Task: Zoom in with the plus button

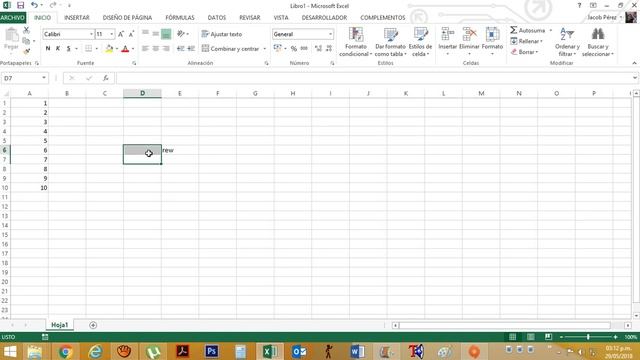Action: [x=616, y=337]
